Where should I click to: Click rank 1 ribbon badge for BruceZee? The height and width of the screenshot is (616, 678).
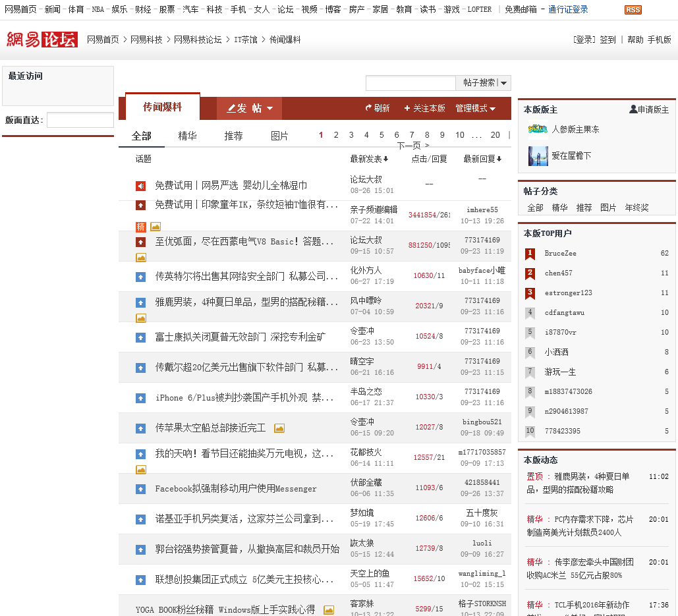pos(530,253)
